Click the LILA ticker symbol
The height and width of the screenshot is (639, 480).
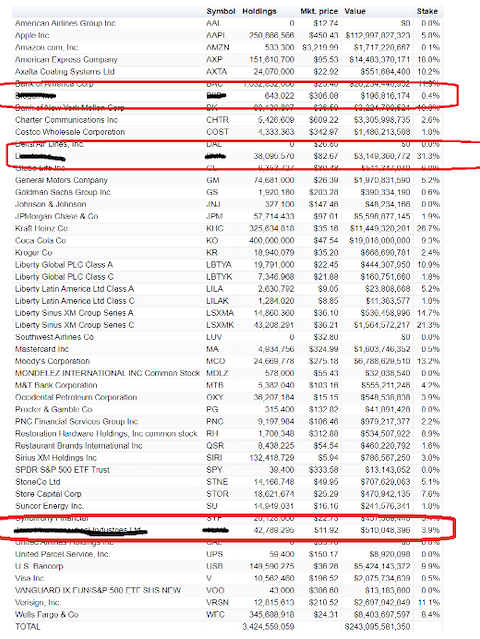click(x=214, y=289)
